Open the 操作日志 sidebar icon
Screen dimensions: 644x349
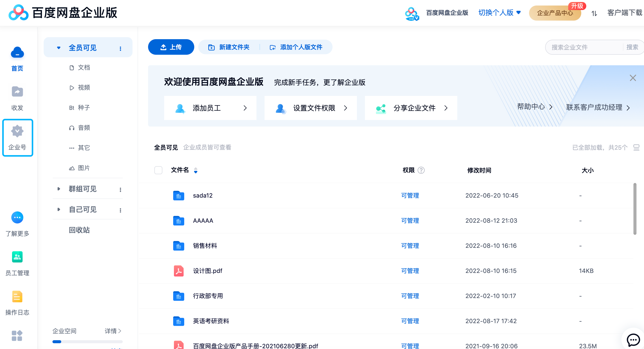(17, 297)
